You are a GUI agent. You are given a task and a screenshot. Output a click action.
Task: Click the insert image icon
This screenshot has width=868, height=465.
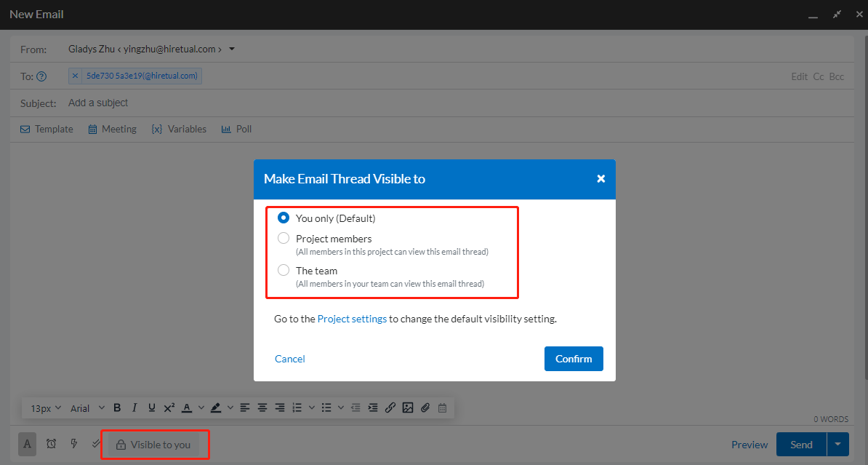408,408
